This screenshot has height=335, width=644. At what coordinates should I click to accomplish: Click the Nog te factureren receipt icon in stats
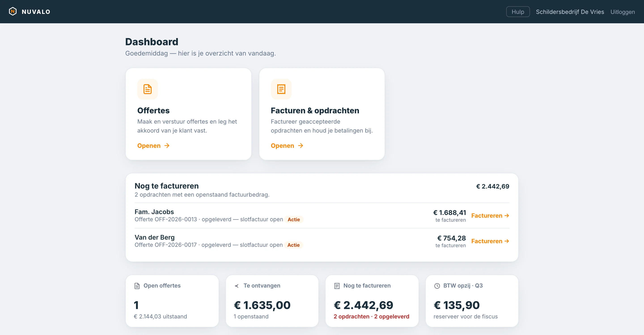click(x=337, y=286)
